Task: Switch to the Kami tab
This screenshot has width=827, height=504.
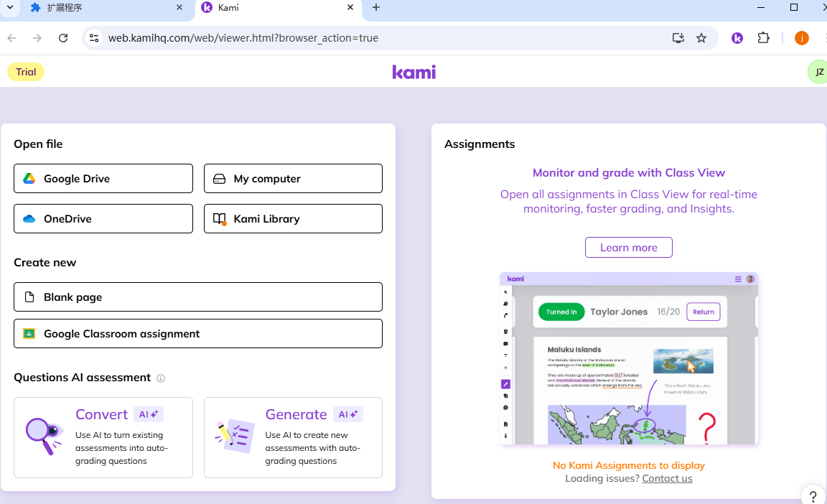Action: [277, 8]
